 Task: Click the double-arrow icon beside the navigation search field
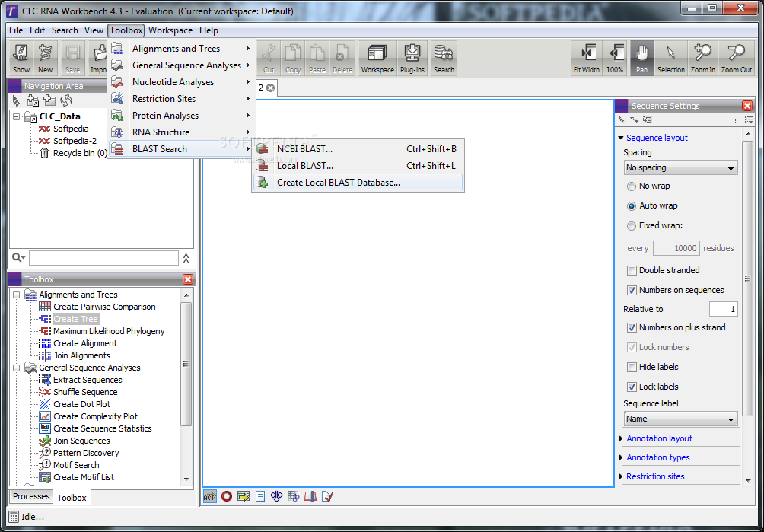[x=186, y=258]
